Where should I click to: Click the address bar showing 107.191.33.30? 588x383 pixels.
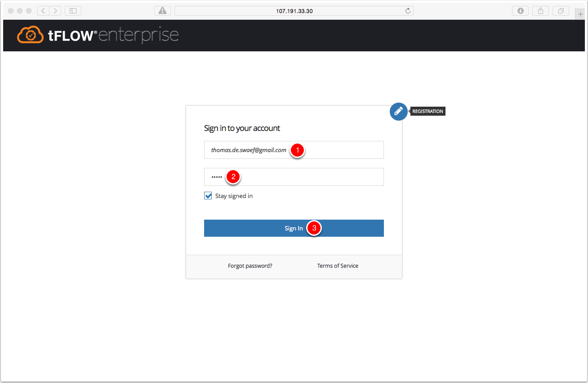point(294,11)
